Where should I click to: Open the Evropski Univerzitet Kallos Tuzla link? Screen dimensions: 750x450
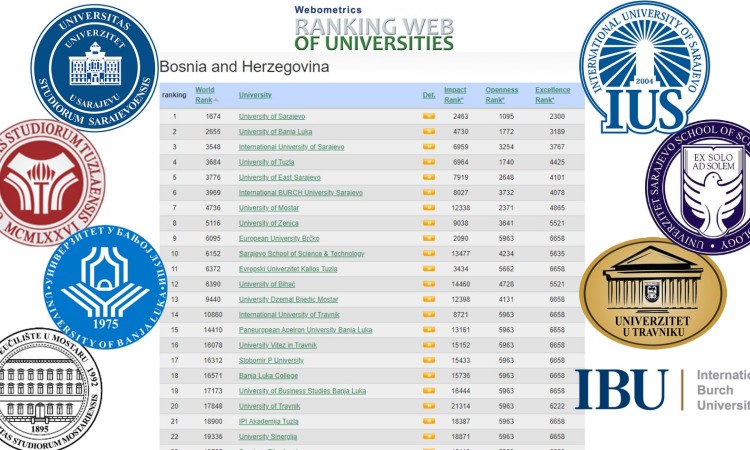(288, 269)
